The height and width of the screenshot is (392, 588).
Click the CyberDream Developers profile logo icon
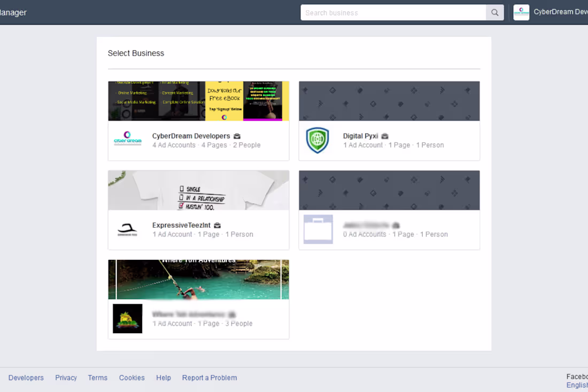tap(127, 139)
